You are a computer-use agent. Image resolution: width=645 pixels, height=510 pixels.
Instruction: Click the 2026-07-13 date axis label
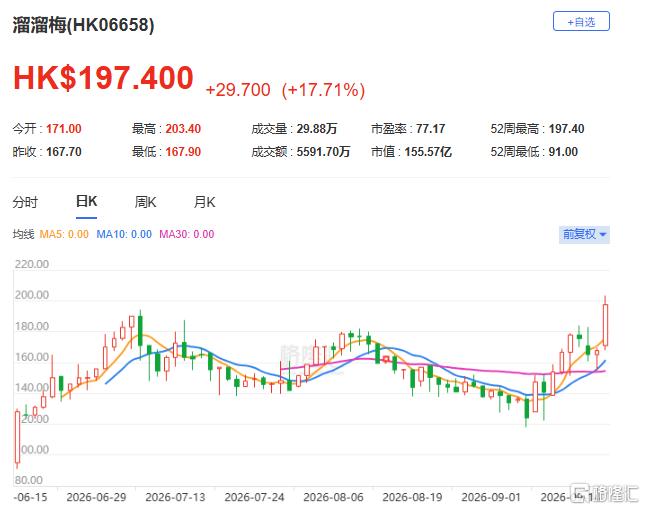click(175, 497)
